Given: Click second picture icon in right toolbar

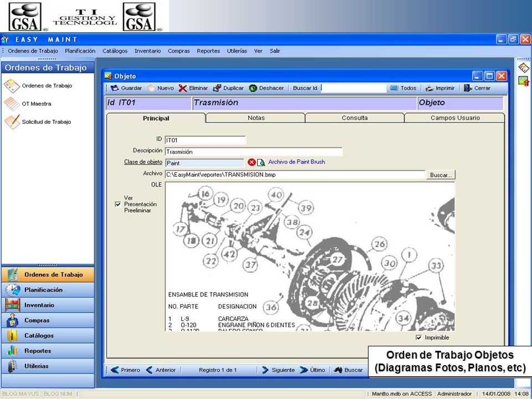Looking at the screenshot, I should 524,81.
